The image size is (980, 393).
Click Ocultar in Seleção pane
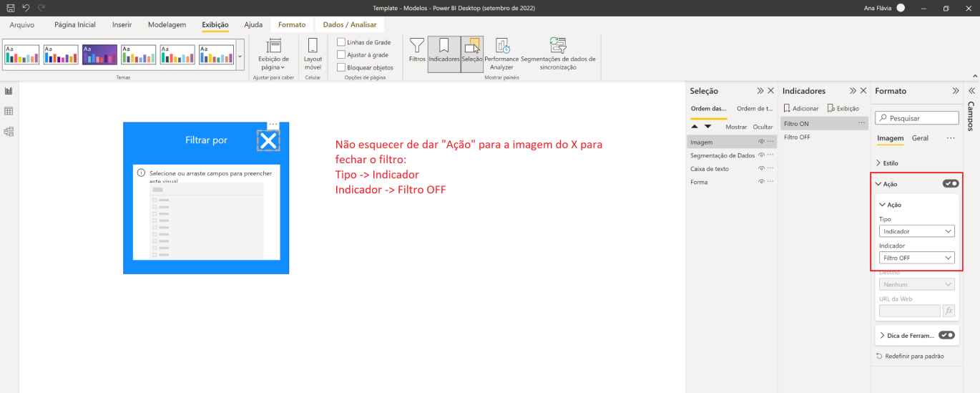coord(763,127)
